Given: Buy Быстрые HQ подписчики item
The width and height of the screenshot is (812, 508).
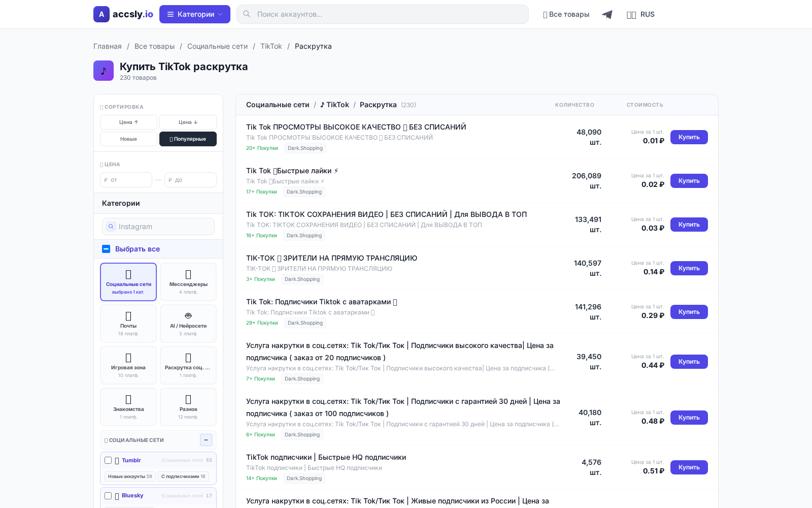Looking at the screenshot, I should point(689,467).
